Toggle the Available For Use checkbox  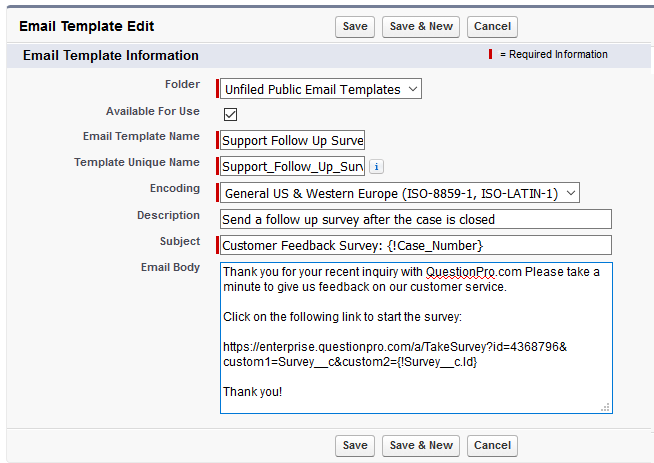[x=230, y=114]
